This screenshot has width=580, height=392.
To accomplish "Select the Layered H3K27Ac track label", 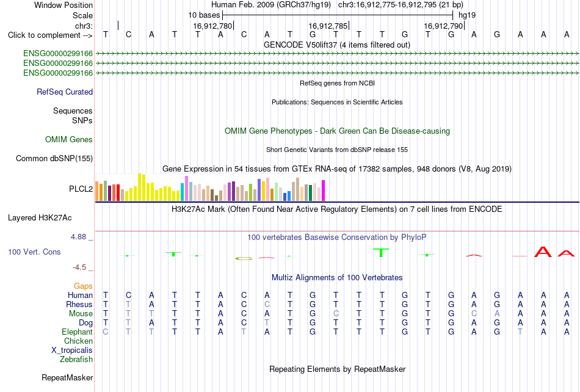I will 40,218.
